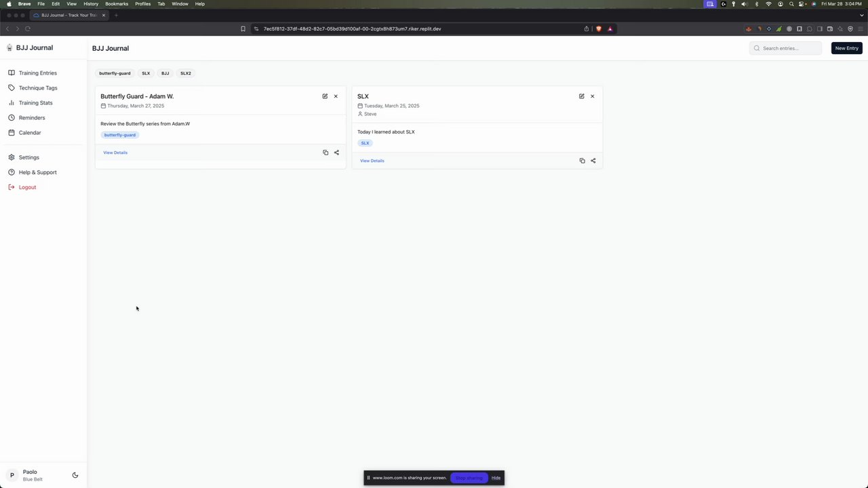Open the Calendar page in the sidebar
This screenshot has height=488, width=868.
click(x=43, y=133)
